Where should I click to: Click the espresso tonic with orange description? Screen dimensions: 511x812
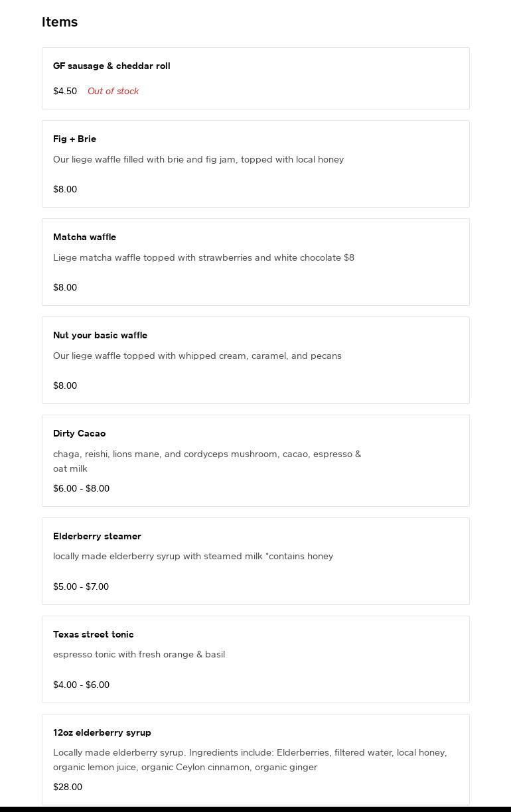tap(139, 654)
